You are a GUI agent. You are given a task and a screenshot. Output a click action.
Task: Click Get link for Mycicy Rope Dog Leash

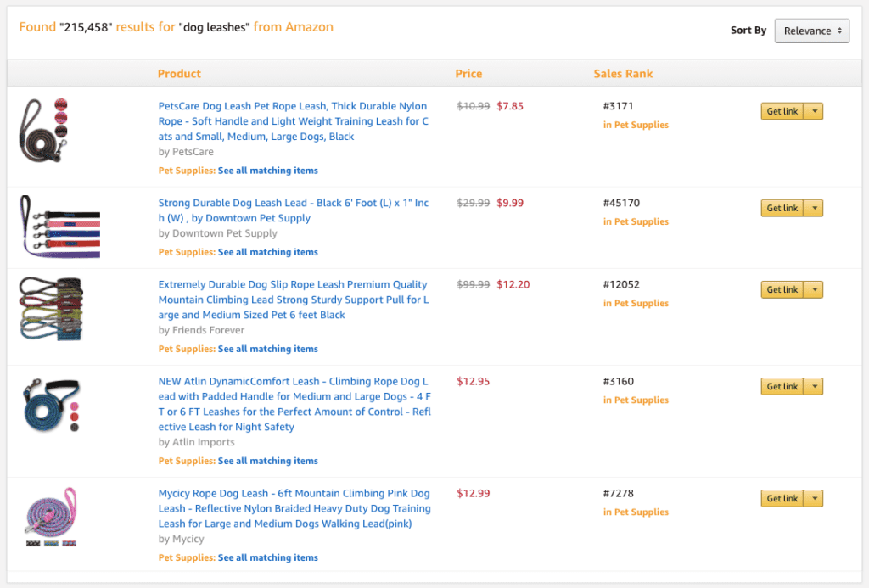[x=782, y=498]
